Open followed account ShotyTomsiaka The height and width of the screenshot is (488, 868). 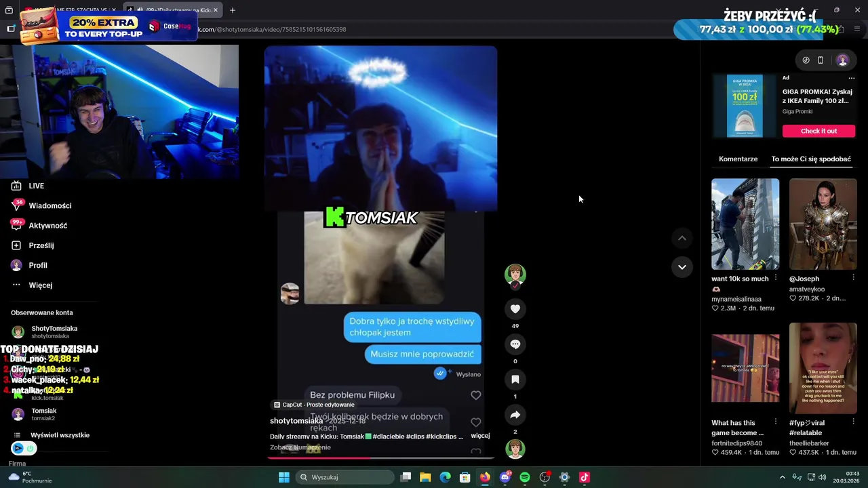[x=45, y=331]
